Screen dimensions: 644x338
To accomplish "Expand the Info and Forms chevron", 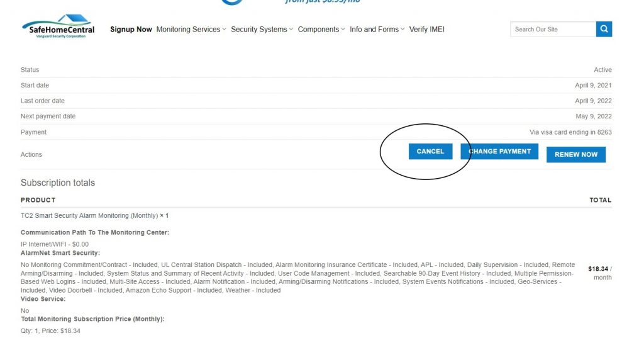I will click(402, 29).
